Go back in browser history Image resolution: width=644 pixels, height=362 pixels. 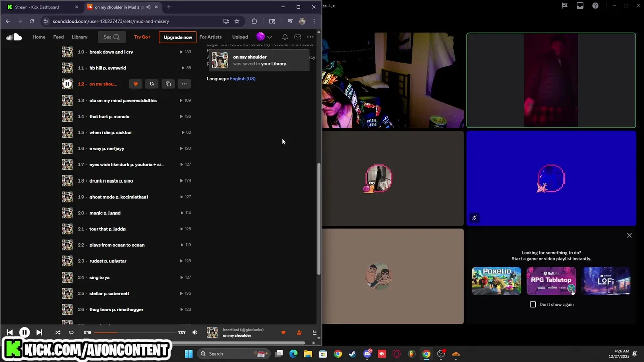click(8, 21)
